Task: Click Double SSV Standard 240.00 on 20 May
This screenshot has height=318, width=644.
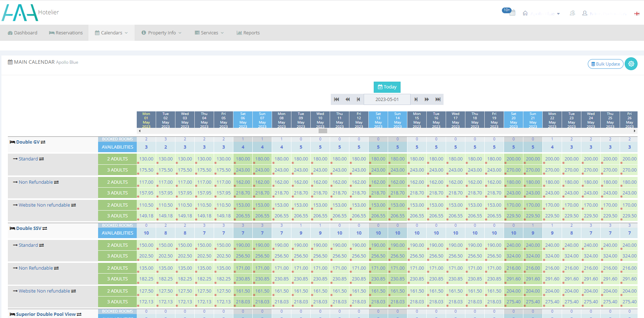Action: coord(513,245)
